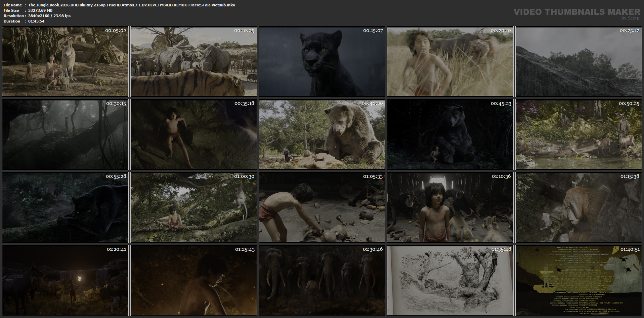Screen dimensions: 644x318
Task: Click the 01:20:41 timestamp text
Action: pyautogui.click(x=117, y=249)
